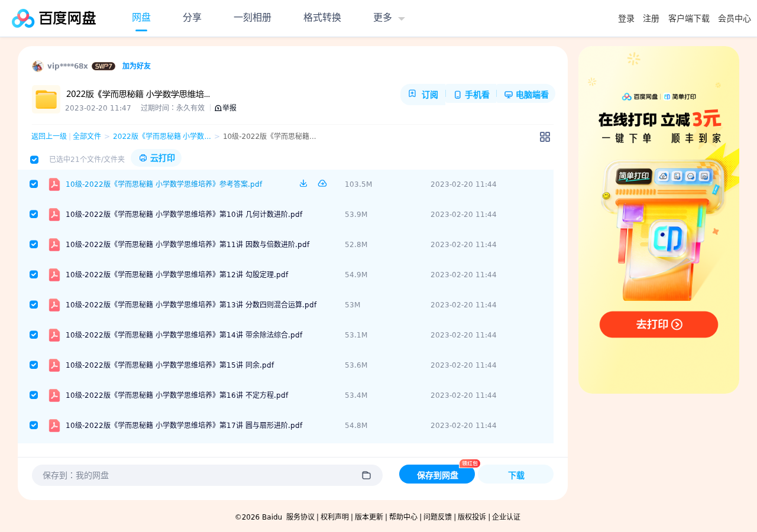Screen dimensions: 757x532
Task: Uncheck 第15讲 同余 checkbox
Action: point(34,365)
